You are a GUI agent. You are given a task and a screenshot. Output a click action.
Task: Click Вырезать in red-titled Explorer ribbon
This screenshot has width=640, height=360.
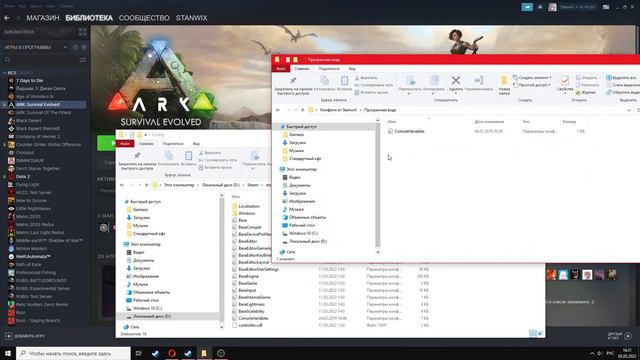coord(366,78)
